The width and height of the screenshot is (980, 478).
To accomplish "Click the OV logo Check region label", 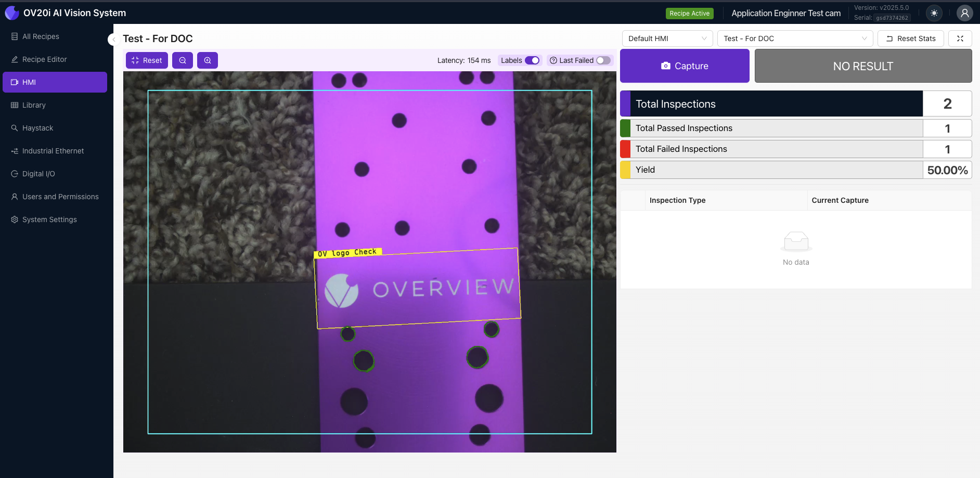I will pyautogui.click(x=347, y=253).
